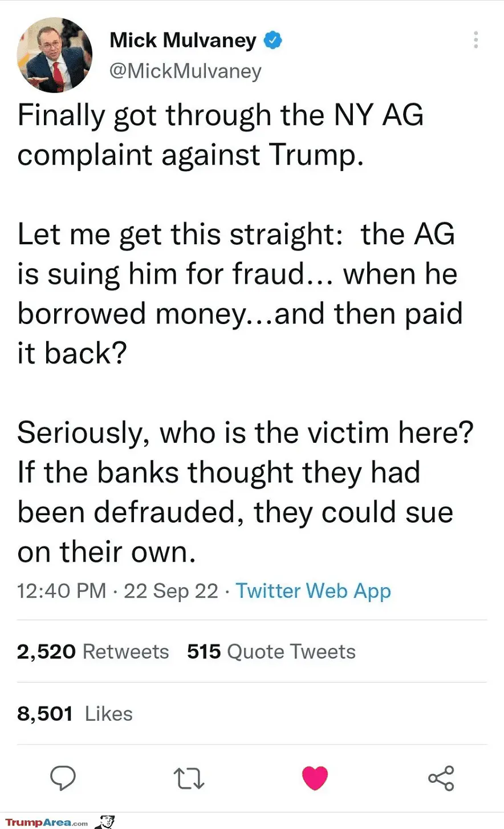This screenshot has height=829, width=504.
Task: View the 2,520 Retweets list
Action: click(x=93, y=652)
